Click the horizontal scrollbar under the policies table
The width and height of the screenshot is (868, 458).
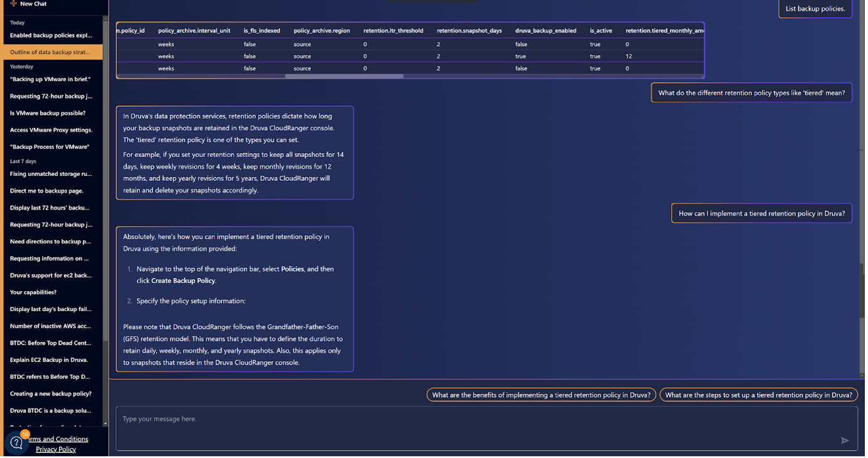pos(344,77)
